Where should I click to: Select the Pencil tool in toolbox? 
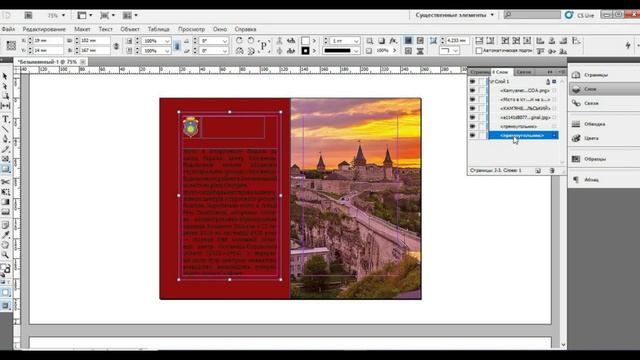[5, 149]
